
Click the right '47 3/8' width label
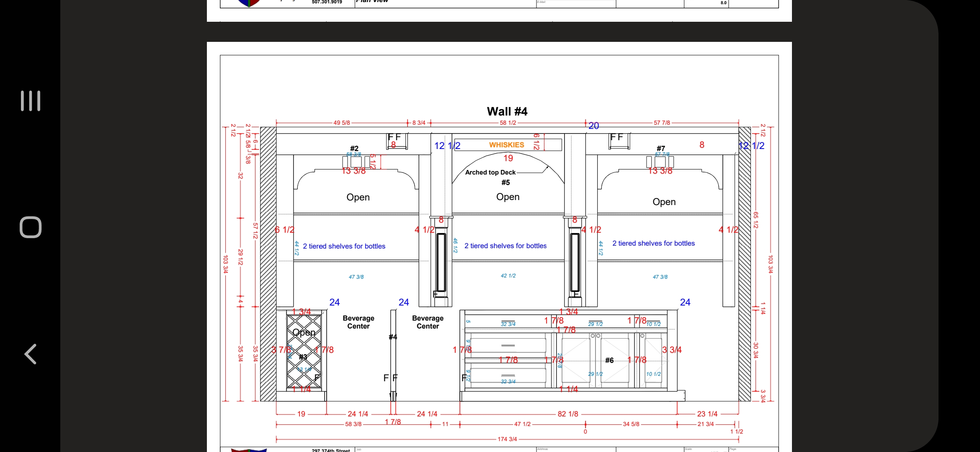pos(660,277)
